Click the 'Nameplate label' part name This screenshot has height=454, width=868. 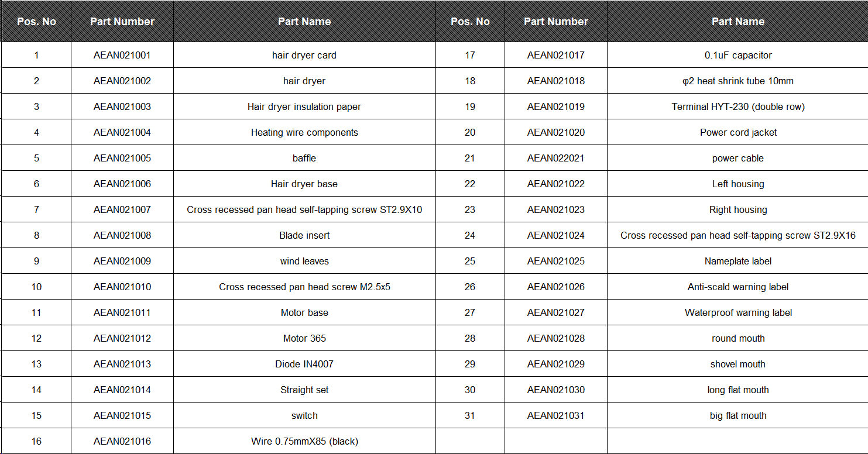click(737, 261)
